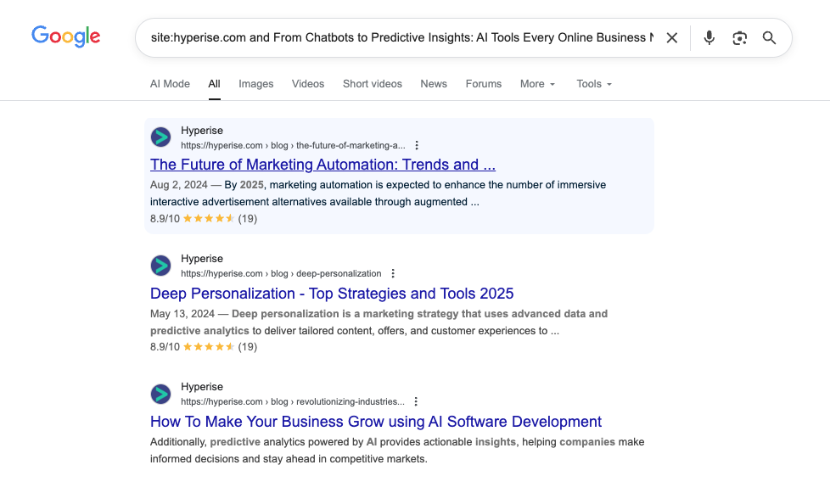
Task: Click Hyperise favicon on Deep Personalization result
Action: click(160, 266)
